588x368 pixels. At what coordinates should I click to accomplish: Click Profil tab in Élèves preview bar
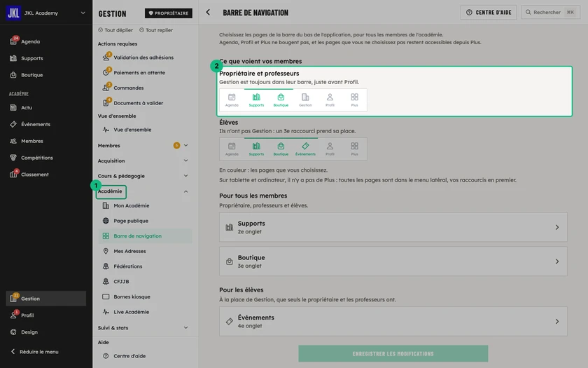(x=330, y=149)
